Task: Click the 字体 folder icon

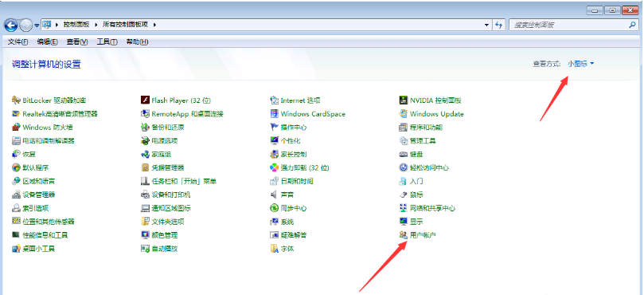Action: (275, 249)
